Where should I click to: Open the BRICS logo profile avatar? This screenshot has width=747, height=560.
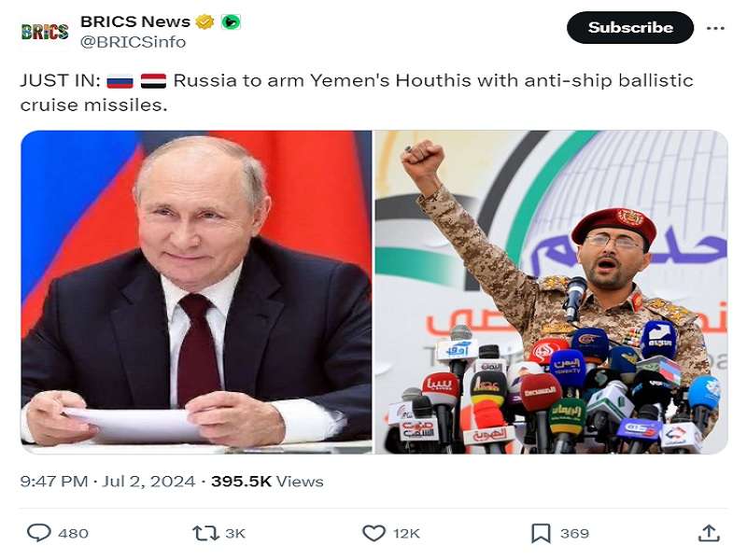[45, 31]
